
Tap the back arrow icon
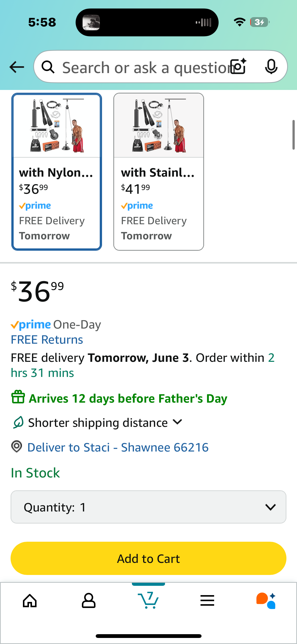pos(17,67)
